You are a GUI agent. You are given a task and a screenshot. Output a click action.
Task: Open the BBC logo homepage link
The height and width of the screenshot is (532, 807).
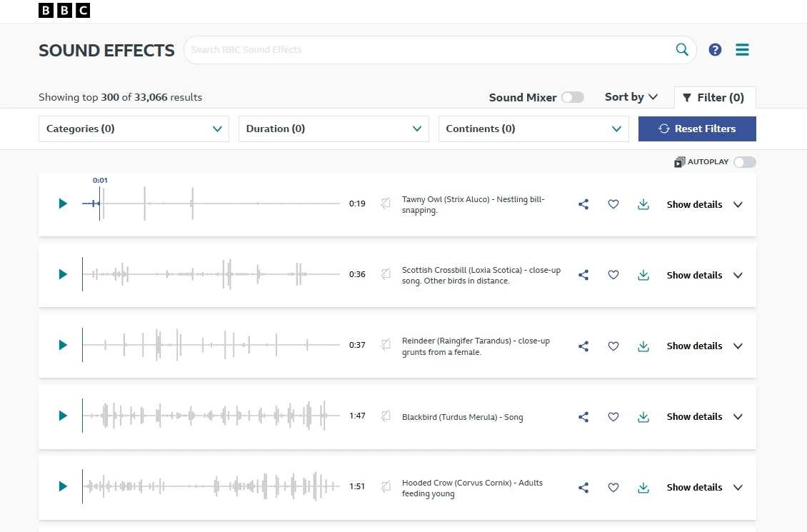click(64, 10)
